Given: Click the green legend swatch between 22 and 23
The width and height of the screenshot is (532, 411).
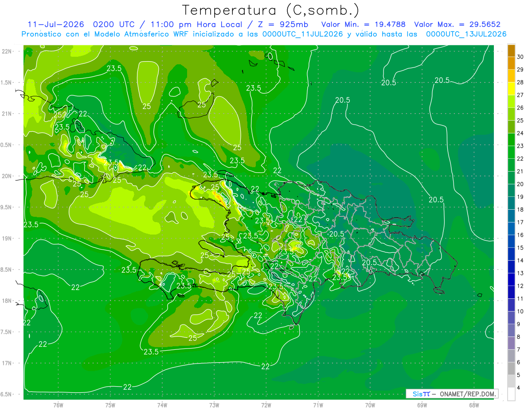Looking at the screenshot, I should (511, 152).
